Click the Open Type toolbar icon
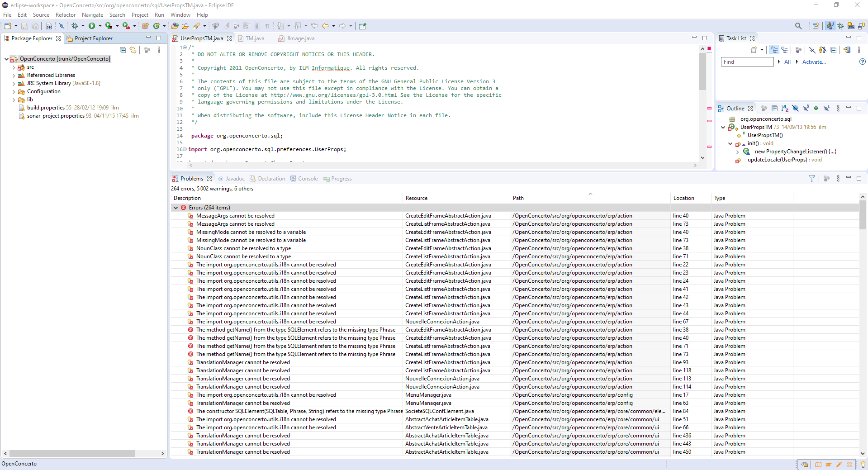Image resolution: width=868 pixels, height=470 pixels. 175,26
